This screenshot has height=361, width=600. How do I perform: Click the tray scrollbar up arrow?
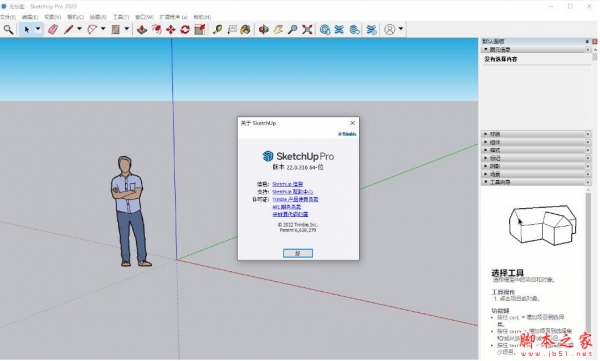pyautogui.click(x=595, y=49)
